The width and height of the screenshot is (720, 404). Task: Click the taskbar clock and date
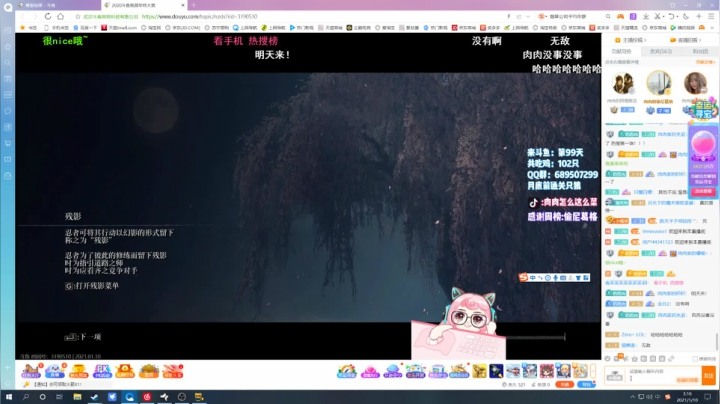[x=687, y=397]
